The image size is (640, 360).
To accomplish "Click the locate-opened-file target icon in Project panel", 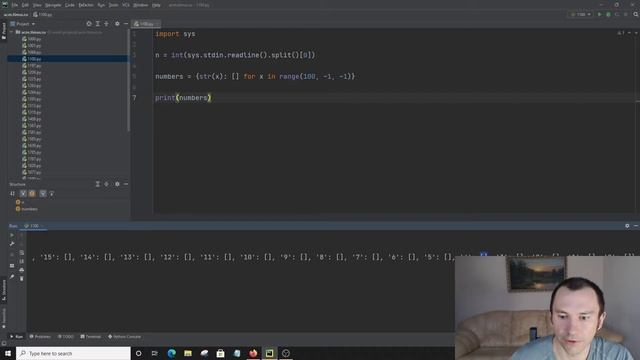I will (x=89, y=24).
